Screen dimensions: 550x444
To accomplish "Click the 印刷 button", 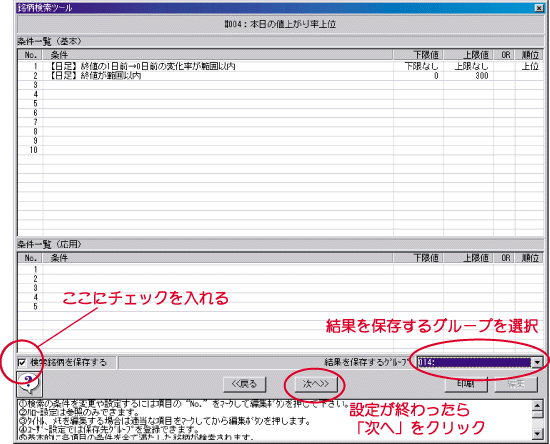I will pyautogui.click(x=466, y=384).
